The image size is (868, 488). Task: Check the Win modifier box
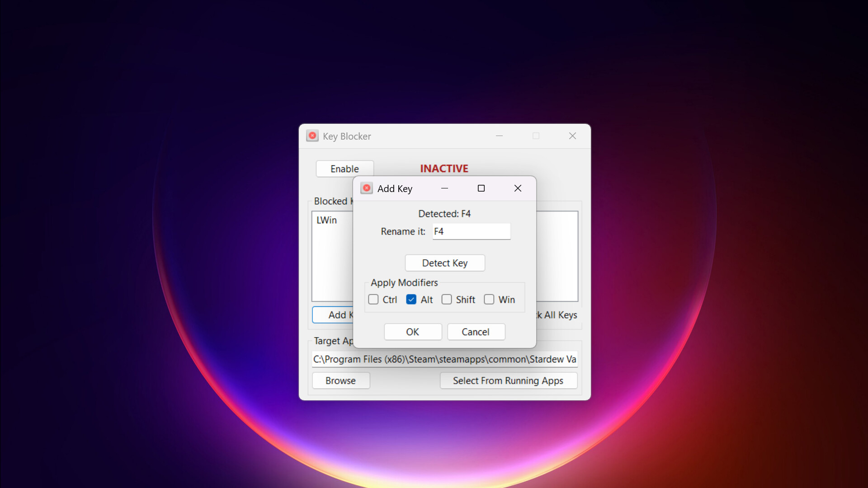pyautogui.click(x=490, y=299)
